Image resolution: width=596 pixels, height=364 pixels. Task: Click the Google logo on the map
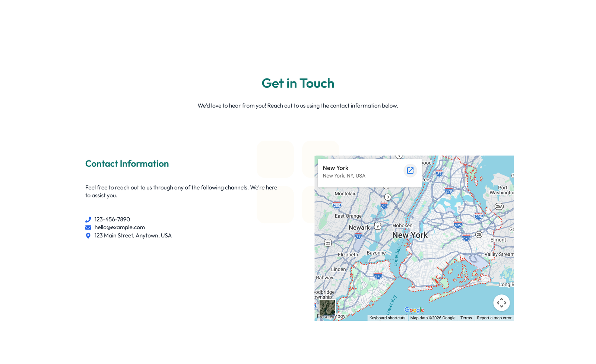click(x=415, y=310)
